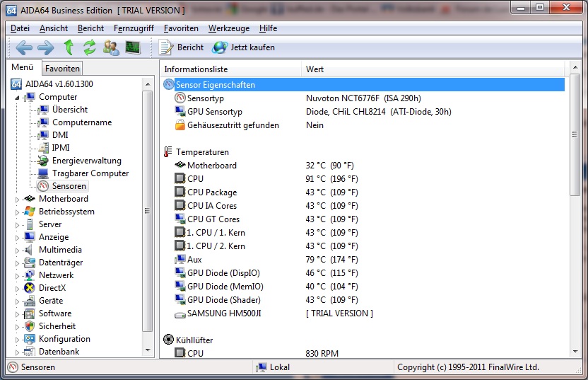Click the Datenbank icon in tree

30,352
